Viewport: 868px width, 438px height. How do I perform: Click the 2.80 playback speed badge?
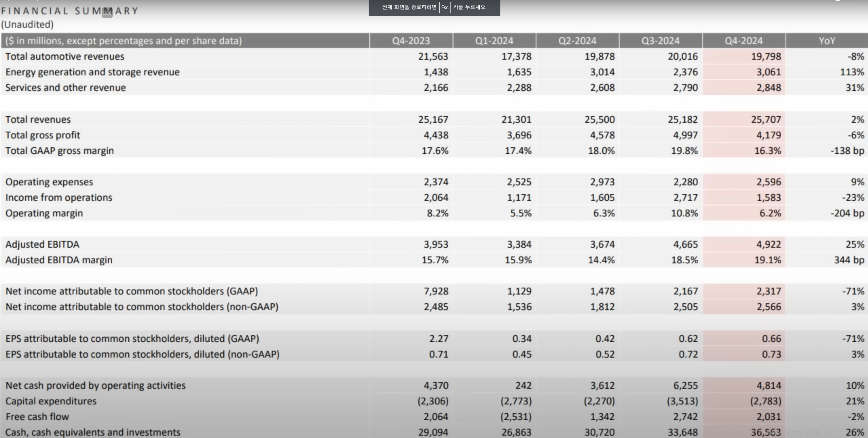pyautogui.click(x=107, y=13)
